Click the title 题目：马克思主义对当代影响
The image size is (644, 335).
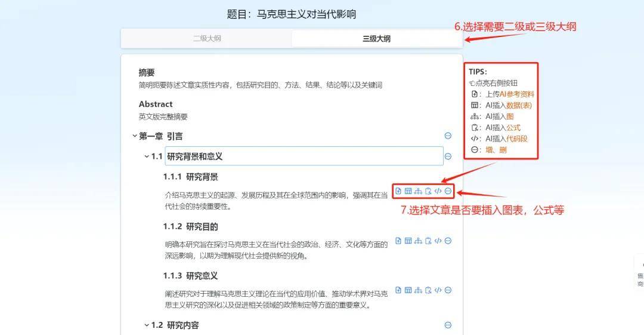pyautogui.click(x=292, y=14)
